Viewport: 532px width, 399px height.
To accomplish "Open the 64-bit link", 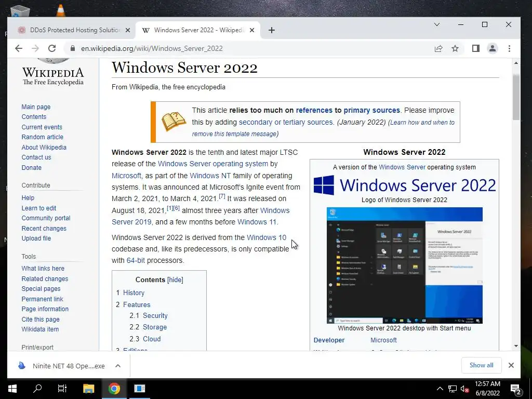I will (x=136, y=261).
